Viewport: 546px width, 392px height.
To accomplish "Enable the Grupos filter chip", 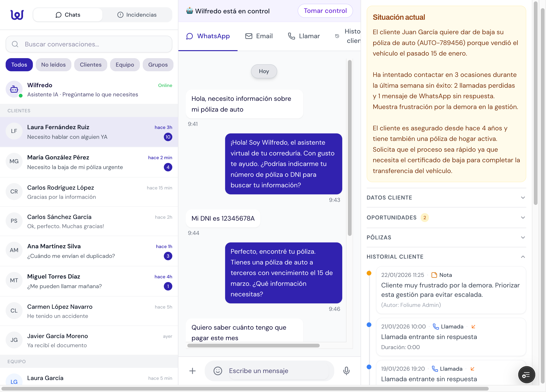I will click(158, 65).
